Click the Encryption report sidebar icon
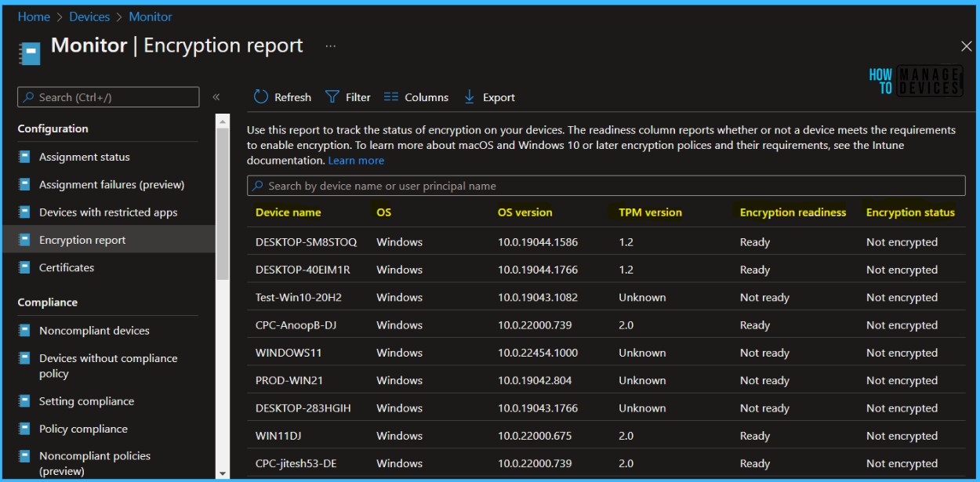This screenshot has width=980, height=482. point(24,240)
